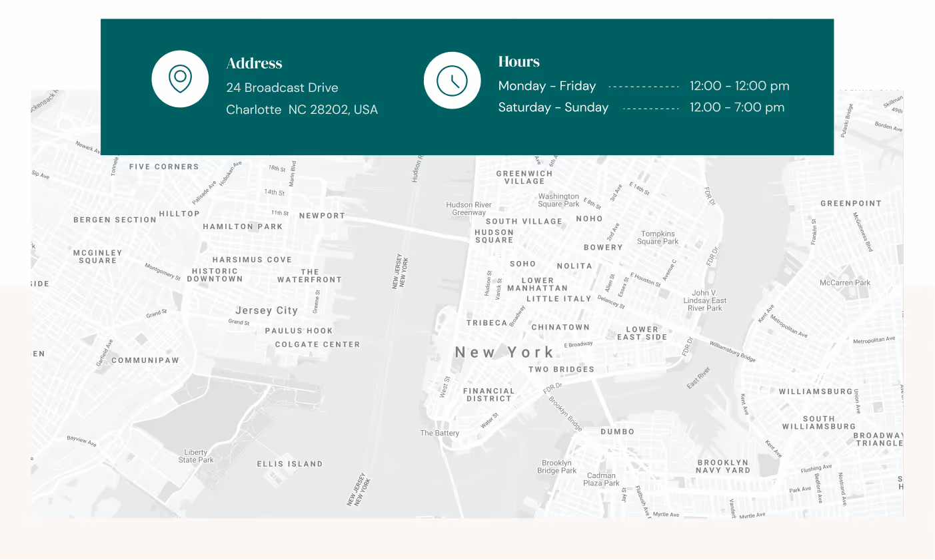
Task: Click 'Washington Square Park' on the map
Action: [558, 200]
